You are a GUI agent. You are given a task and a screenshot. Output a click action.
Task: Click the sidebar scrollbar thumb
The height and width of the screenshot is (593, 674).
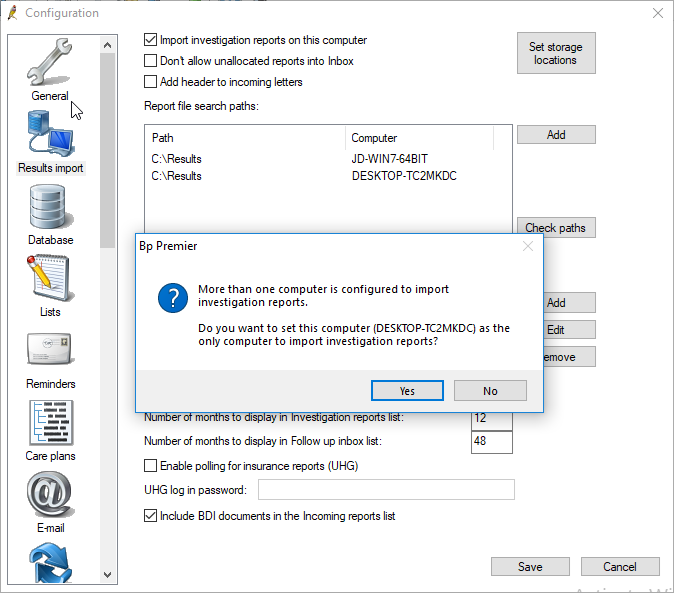107,150
